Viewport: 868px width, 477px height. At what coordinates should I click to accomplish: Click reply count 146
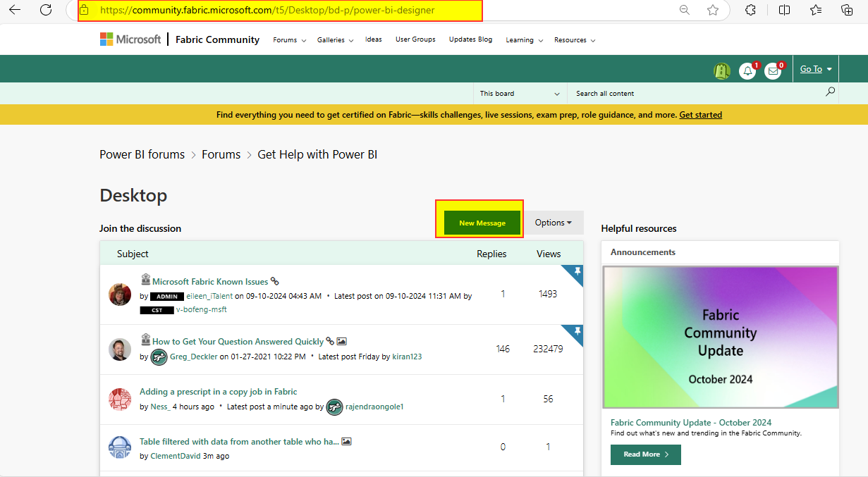(503, 349)
